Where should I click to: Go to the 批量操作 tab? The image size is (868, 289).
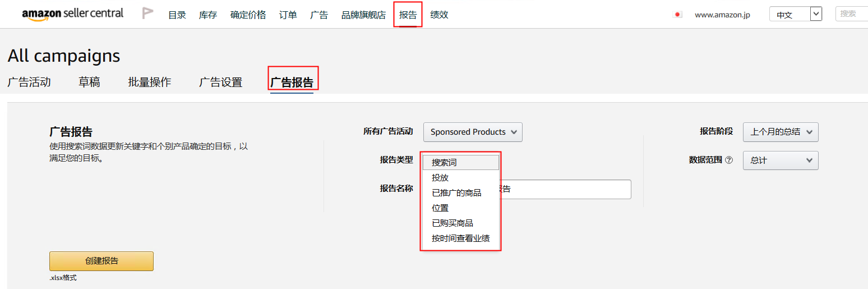(149, 82)
